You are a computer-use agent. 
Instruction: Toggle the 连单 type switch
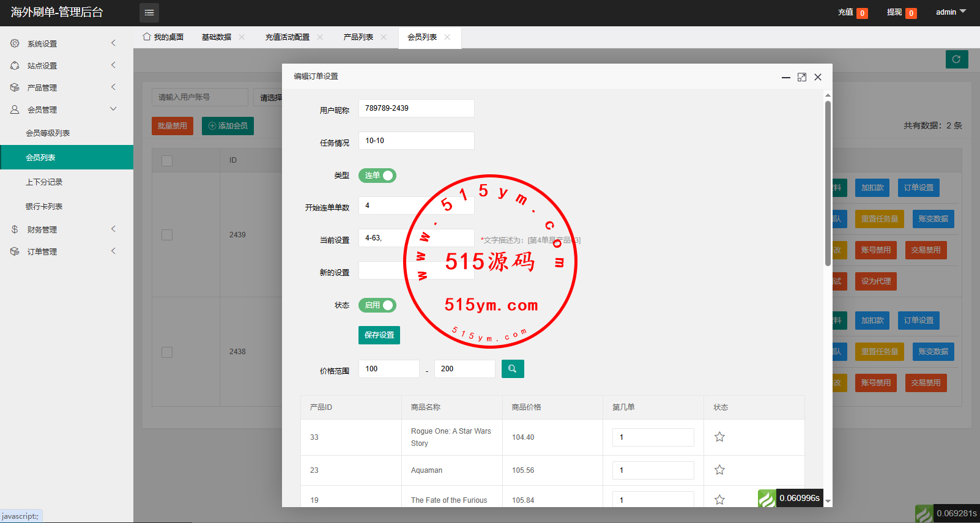point(377,176)
